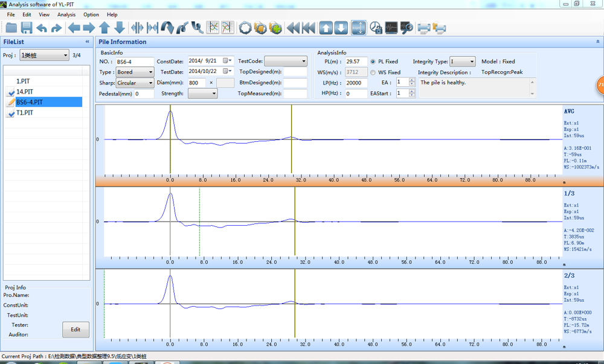
Task: Select the PL Fixed radio button
Action: (373, 62)
